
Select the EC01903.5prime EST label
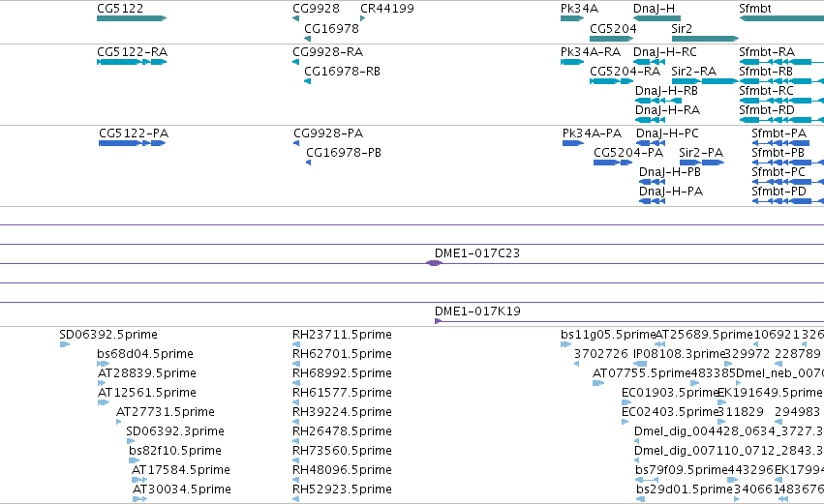[x=669, y=393]
